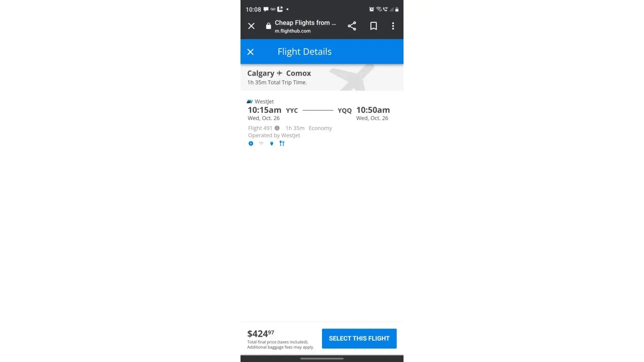The height and width of the screenshot is (362, 644).
Task: Tap the in-flight entertainment play icon
Action: click(251, 143)
